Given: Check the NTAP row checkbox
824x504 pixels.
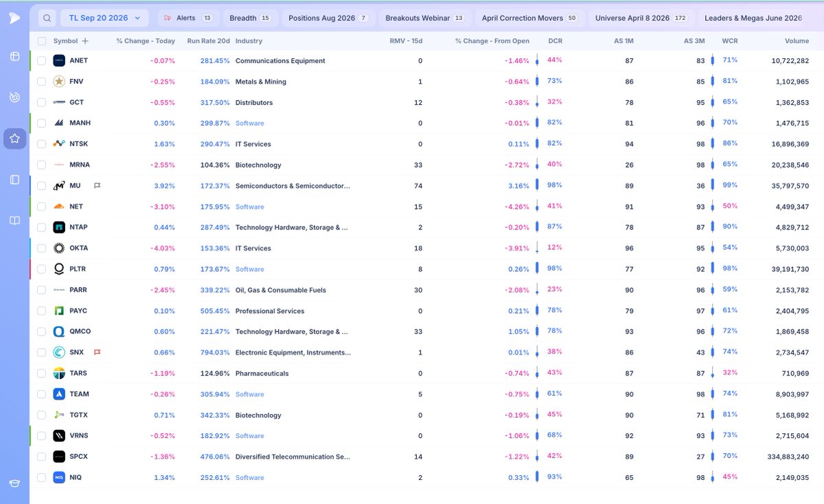Looking at the screenshot, I should tap(42, 227).
